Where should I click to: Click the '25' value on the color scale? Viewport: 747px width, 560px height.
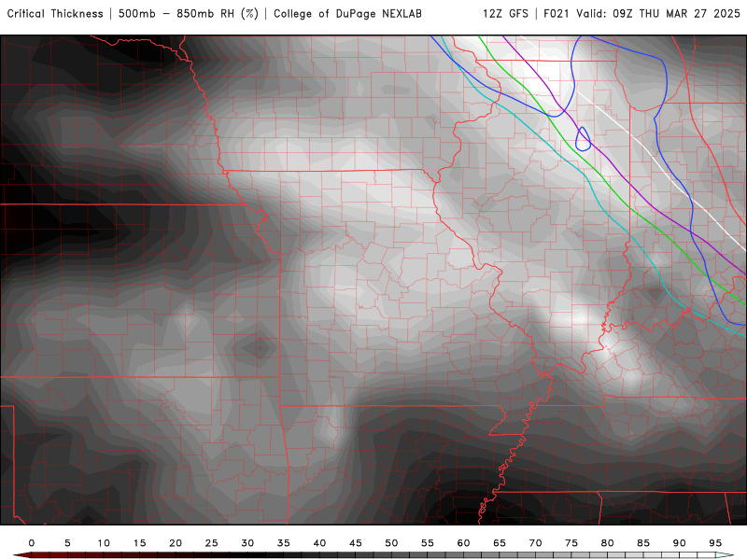[212, 543]
